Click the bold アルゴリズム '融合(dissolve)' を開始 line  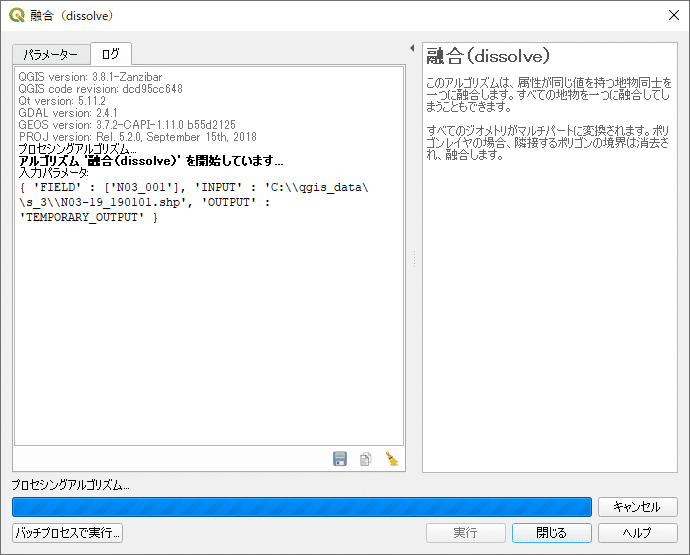(x=151, y=161)
